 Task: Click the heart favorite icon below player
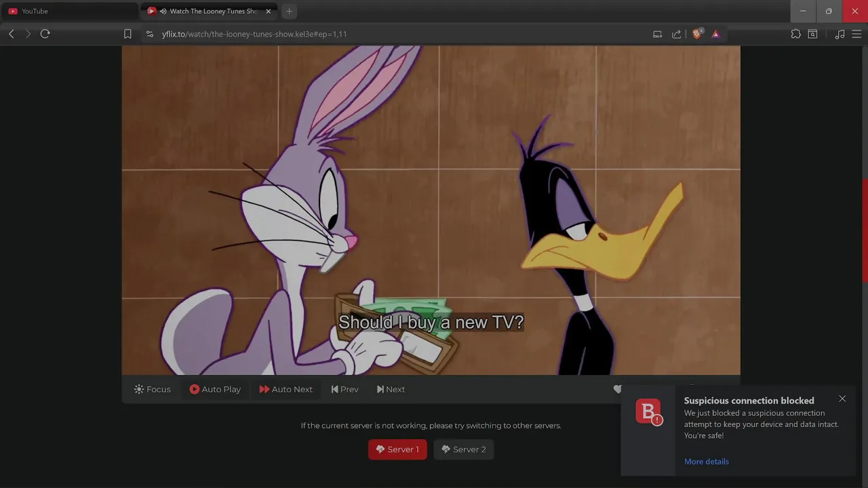click(617, 389)
